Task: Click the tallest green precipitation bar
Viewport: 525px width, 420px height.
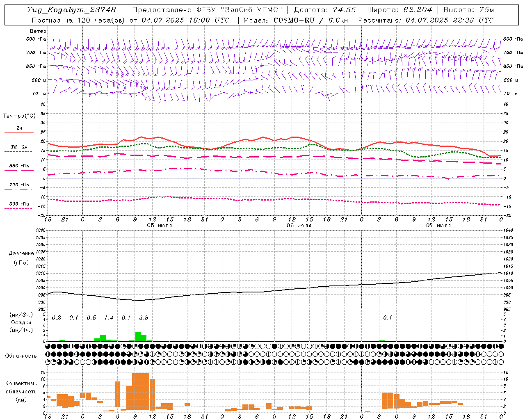Action: click(138, 336)
